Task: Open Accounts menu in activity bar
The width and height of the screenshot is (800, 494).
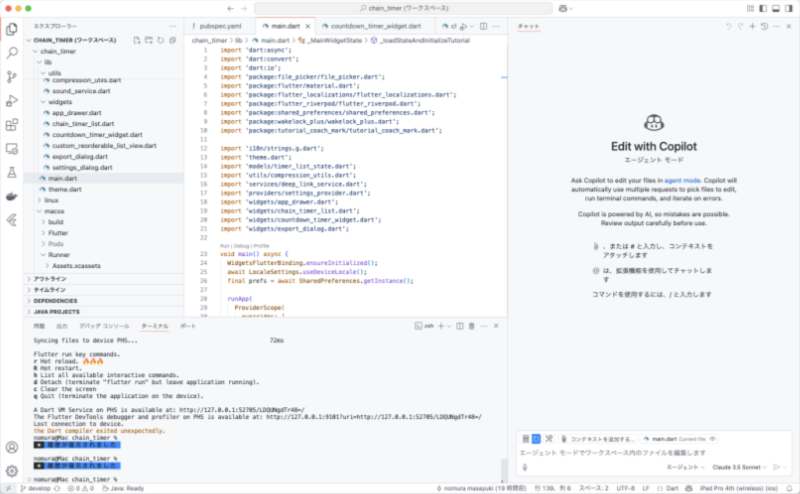Action: pos(12,448)
